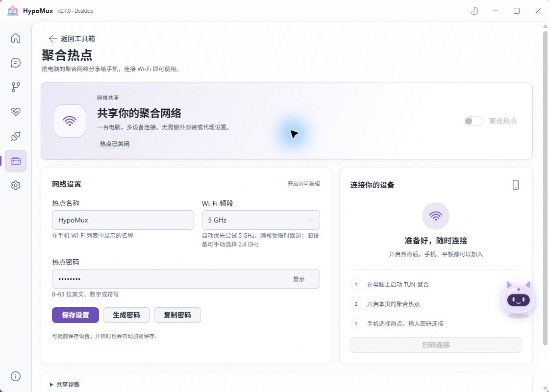The width and height of the screenshot is (549, 392).
Task: Click the 共享你的聚合网络 headline
Action: click(x=139, y=113)
